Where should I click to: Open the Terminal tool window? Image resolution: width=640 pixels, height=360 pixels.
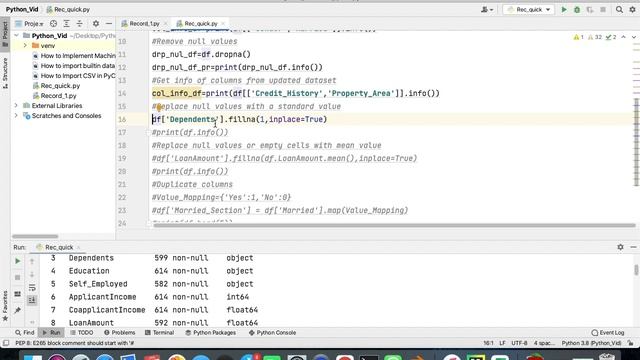(x=160, y=333)
